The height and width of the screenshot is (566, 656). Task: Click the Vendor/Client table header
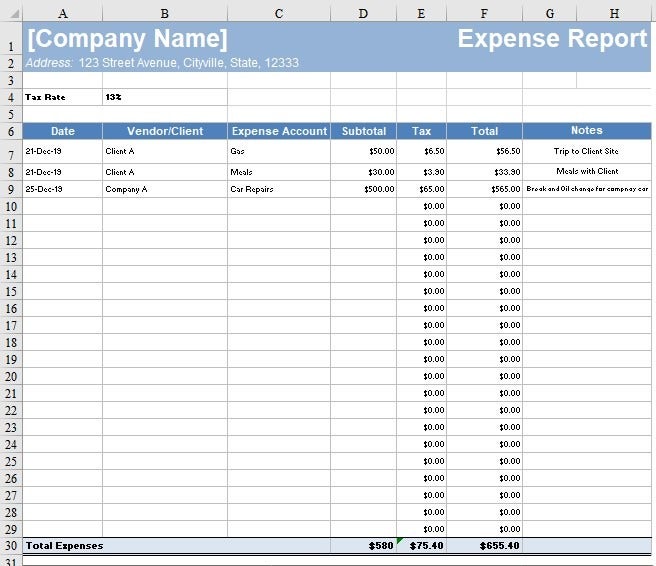pyautogui.click(x=165, y=131)
